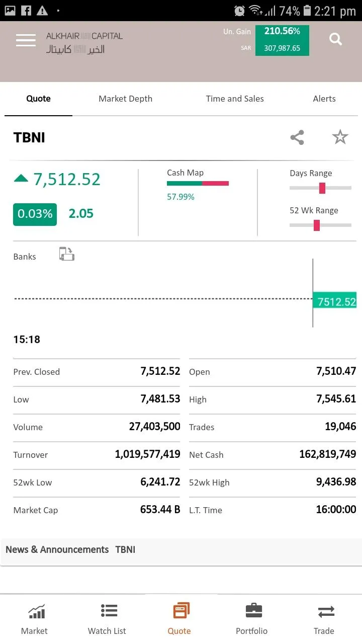Viewport: 362px width, 644px height.
Task: Tap the Facebook notification icon
Action: coord(26,10)
